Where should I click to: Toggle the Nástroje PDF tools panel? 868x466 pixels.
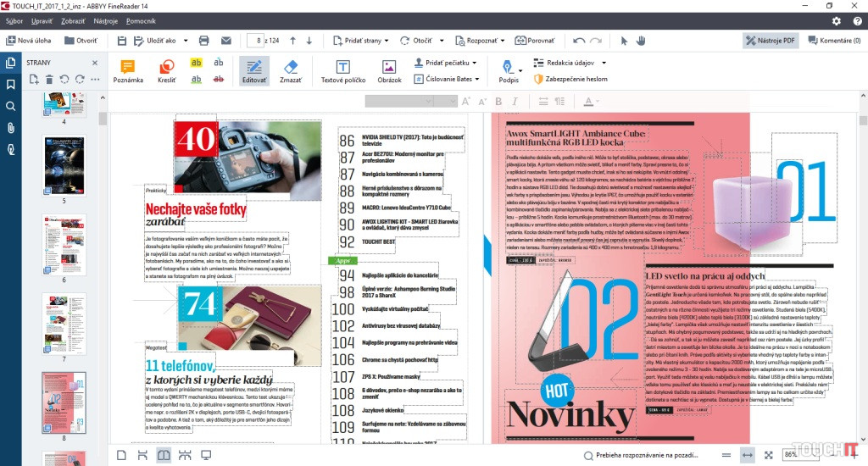pos(770,40)
